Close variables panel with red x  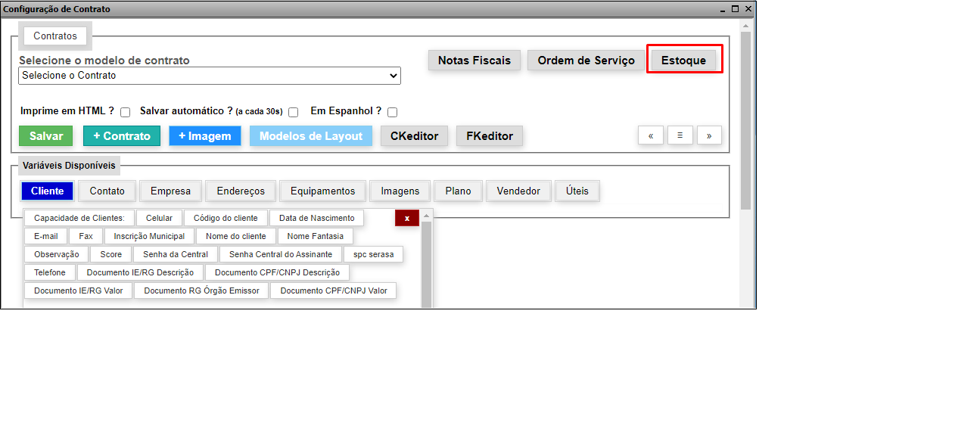click(x=407, y=218)
